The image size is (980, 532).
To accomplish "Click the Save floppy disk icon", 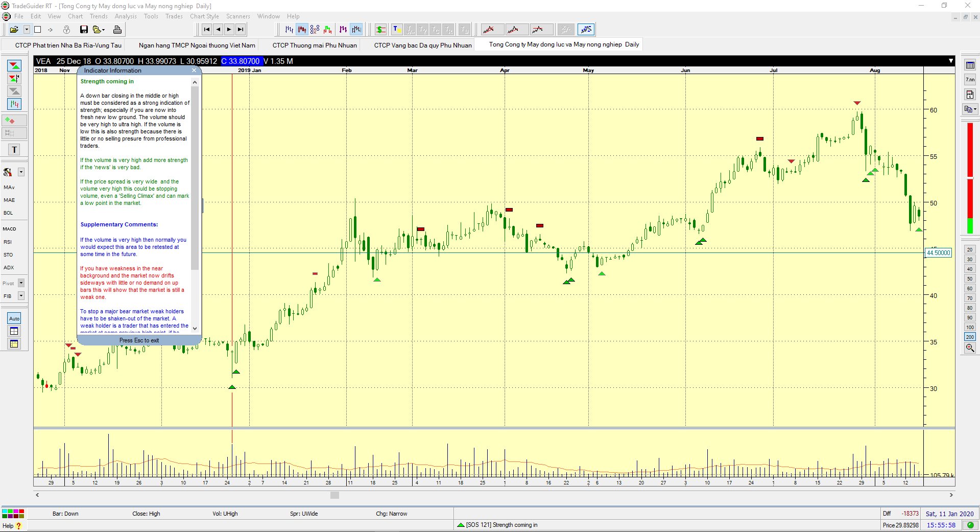I will tap(84, 30).
